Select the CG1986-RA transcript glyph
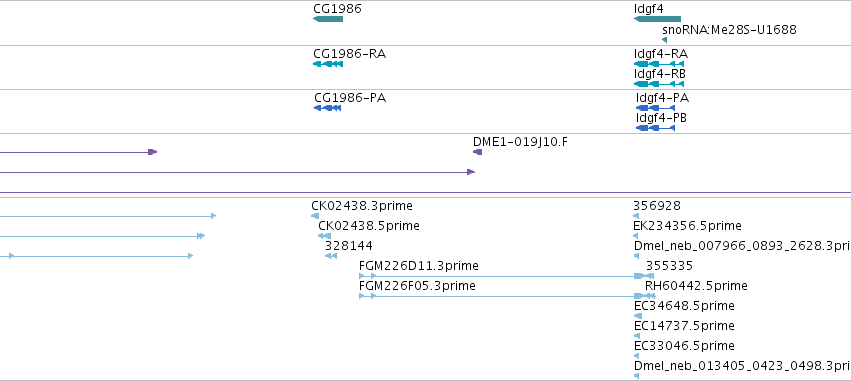 [328, 64]
